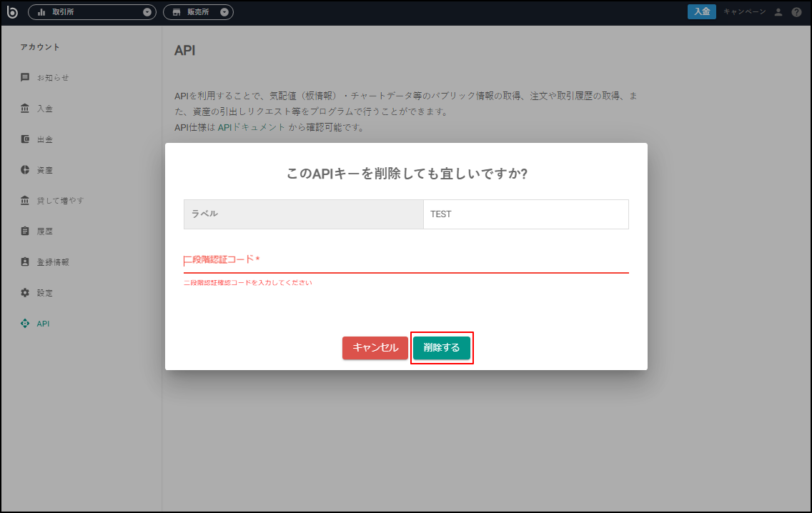Open 入金 in the sidebar
Image resolution: width=812 pixels, height=513 pixels.
click(x=44, y=109)
